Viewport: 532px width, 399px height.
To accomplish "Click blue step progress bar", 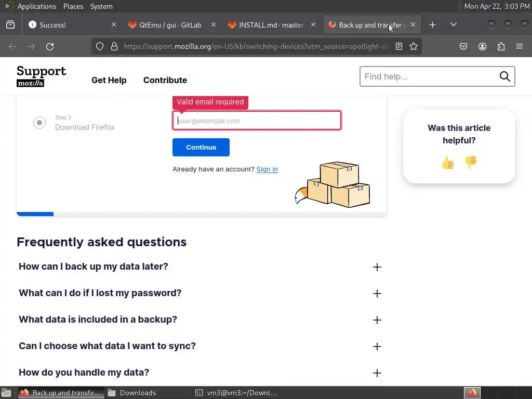I will (x=35, y=214).
